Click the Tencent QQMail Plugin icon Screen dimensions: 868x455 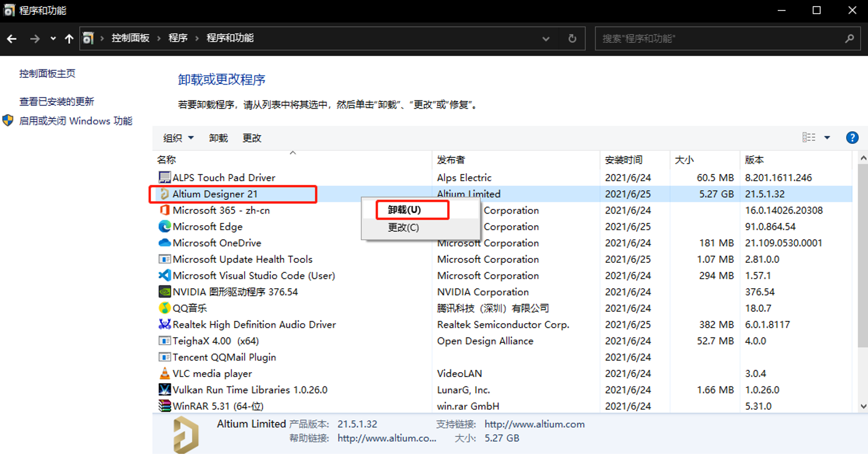pyautogui.click(x=164, y=357)
